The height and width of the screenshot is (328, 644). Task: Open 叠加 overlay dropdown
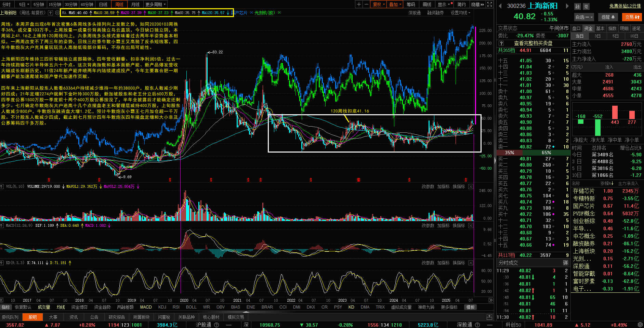pyautogui.click(x=395, y=4)
